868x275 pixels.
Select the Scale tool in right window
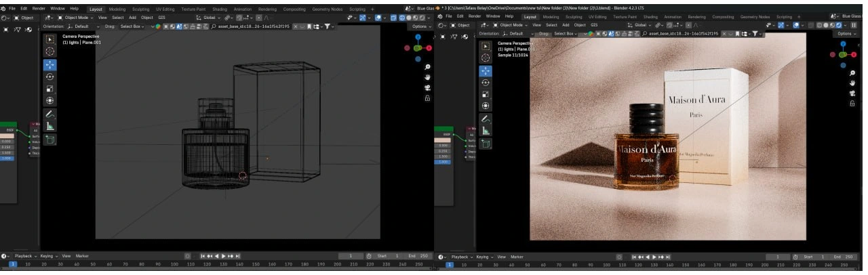[486, 94]
